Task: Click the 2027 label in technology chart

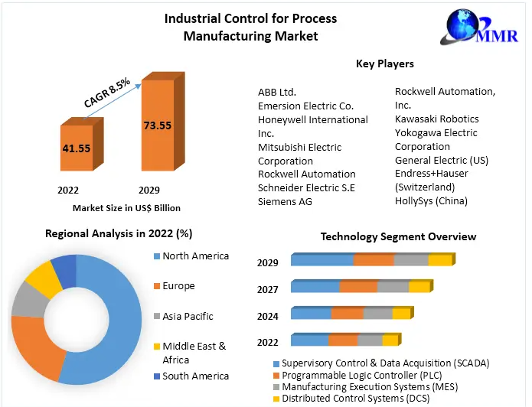Action: [268, 290]
